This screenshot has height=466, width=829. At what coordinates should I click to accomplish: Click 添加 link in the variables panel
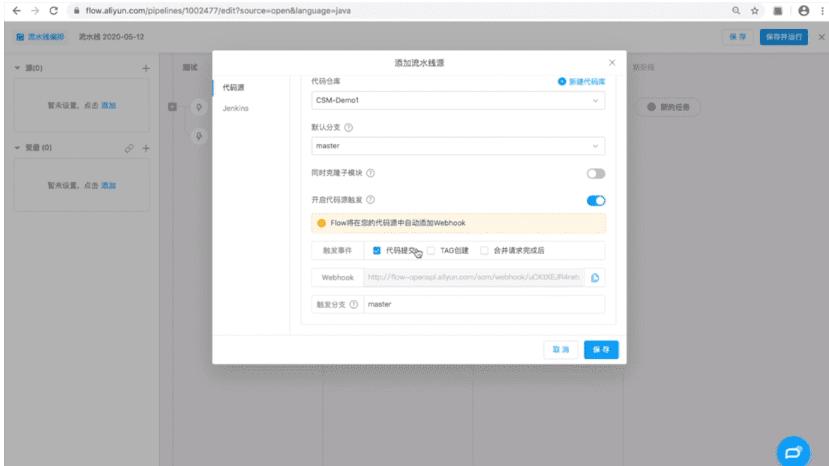[108, 186]
